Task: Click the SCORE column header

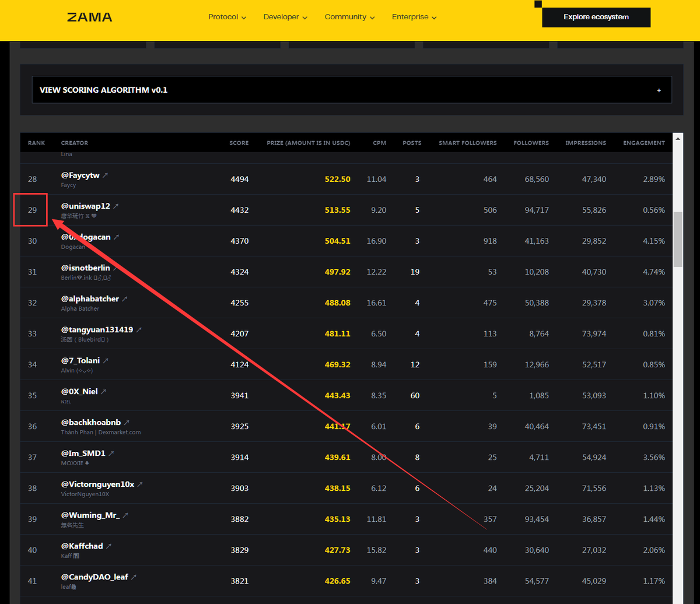Action: 239,143
